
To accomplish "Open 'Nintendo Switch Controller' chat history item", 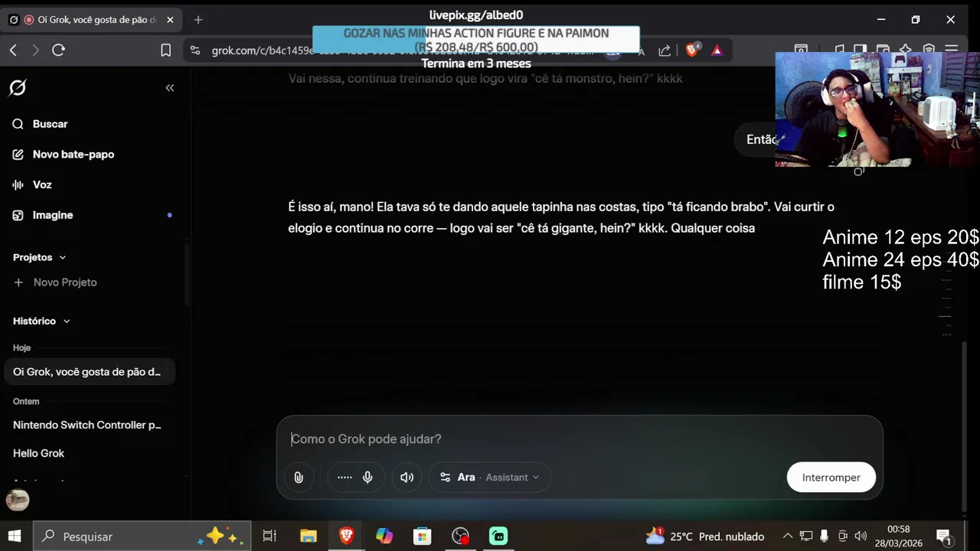I will (88, 425).
